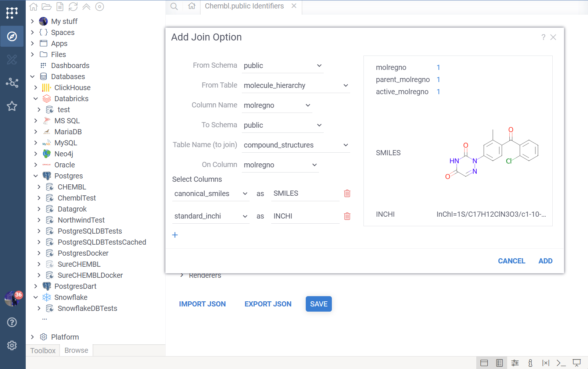The height and width of the screenshot is (369, 588).
Task: Click the upload (double chevron) toolbar icon
Action: point(86,6)
